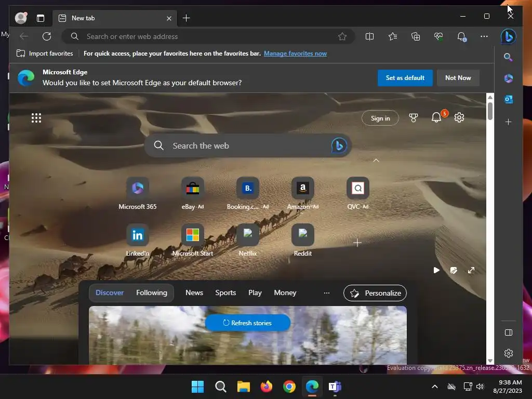532x399 pixels.
Task: Show more feed categories ellipsis
Action: click(326, 293)
